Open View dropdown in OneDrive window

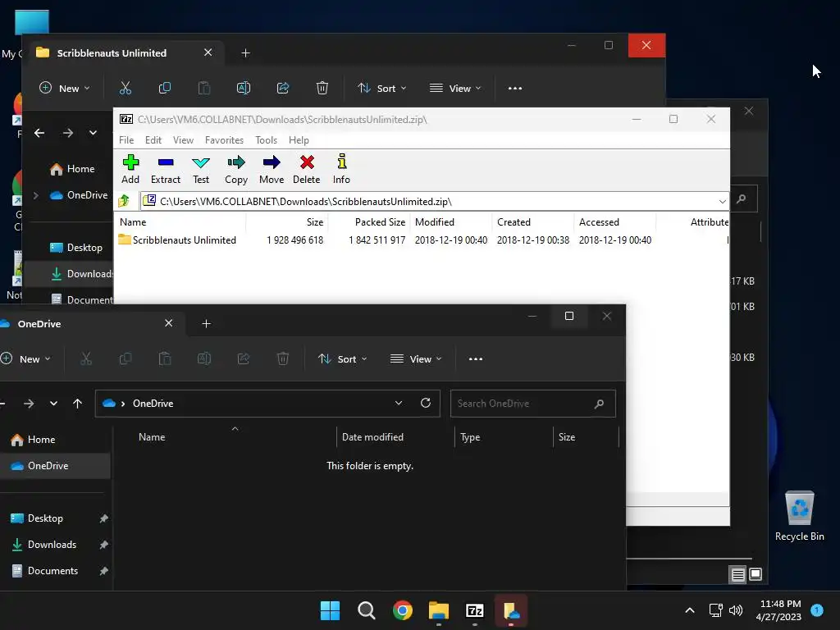416,359
